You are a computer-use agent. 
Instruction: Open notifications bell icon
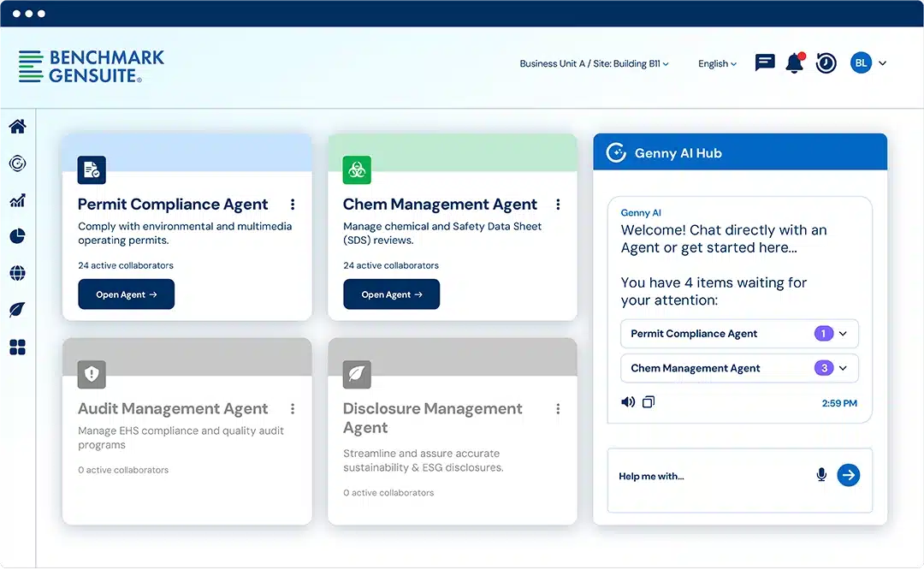[x=795, y=62]
